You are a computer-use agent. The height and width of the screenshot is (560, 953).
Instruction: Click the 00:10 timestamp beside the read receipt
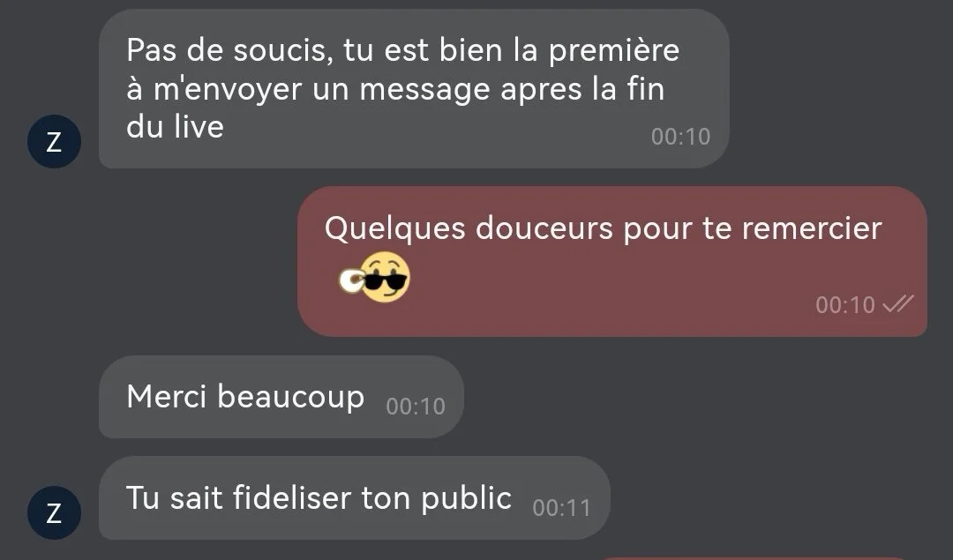pyautogui.click(x=845, y=305)
